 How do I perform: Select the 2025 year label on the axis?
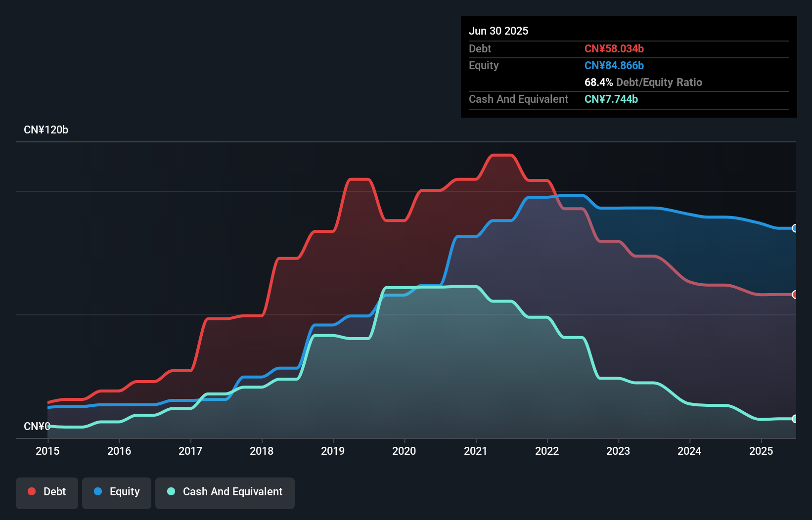point(762,451)
